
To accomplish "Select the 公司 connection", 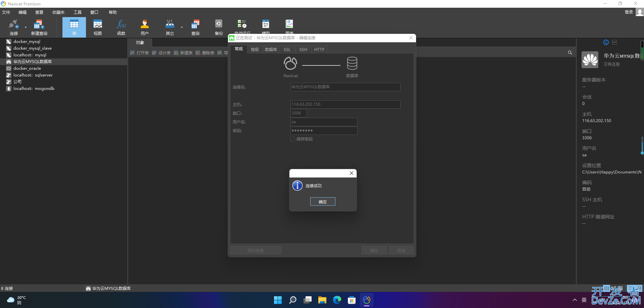I will click(x=17, y=82).
